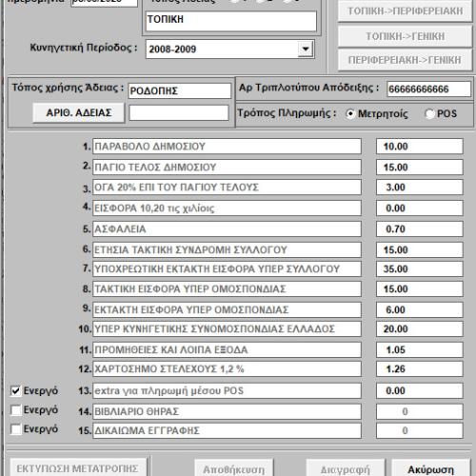
Task: Click ΕΤΗΣΙΑ ΤΑΚΤΙΚΗ ΣΥΝΔΡΟΜΗ ΣΥΛΛΟΓΟΥ field
Action: point(227,249)
